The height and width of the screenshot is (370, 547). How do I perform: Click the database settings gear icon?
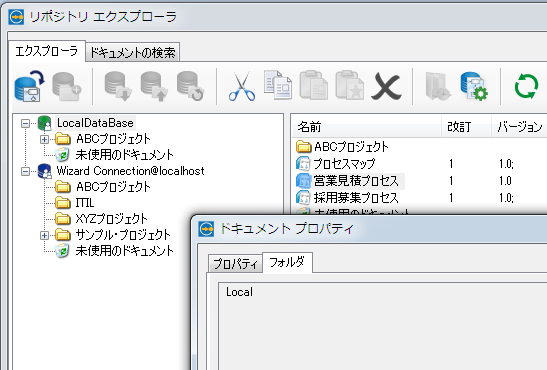474,86
